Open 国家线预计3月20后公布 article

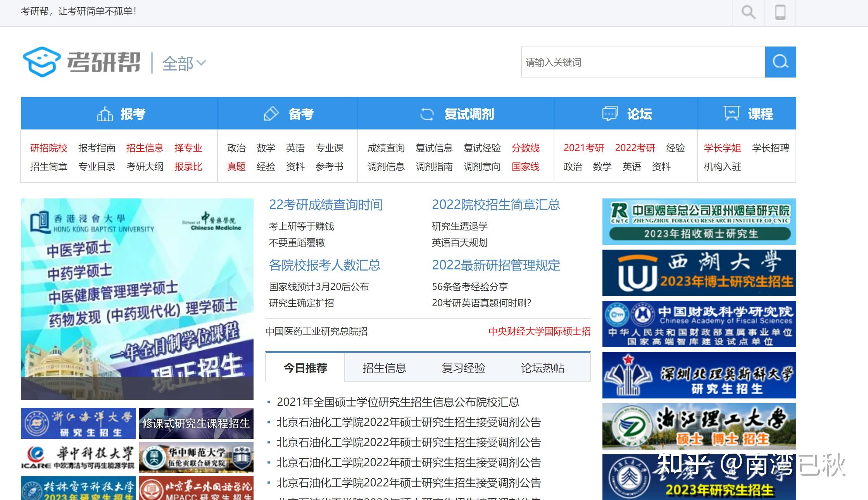(x=319, y=287)
